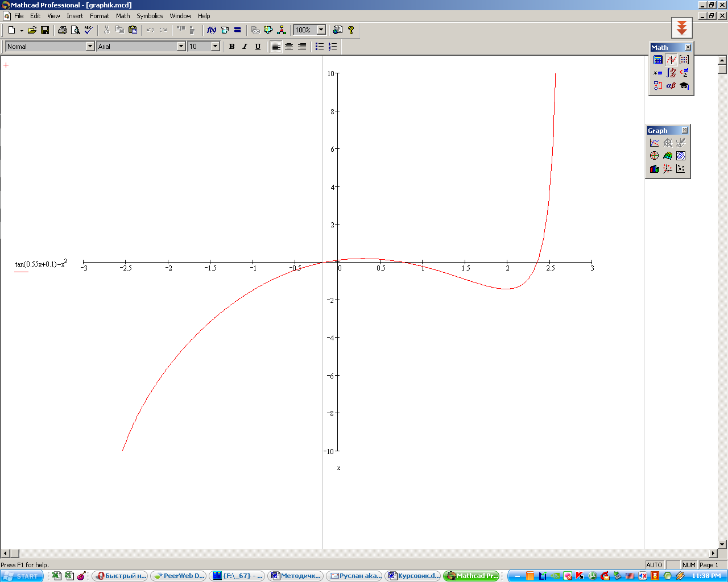Toggle Underline formatting

pos(258,47)
